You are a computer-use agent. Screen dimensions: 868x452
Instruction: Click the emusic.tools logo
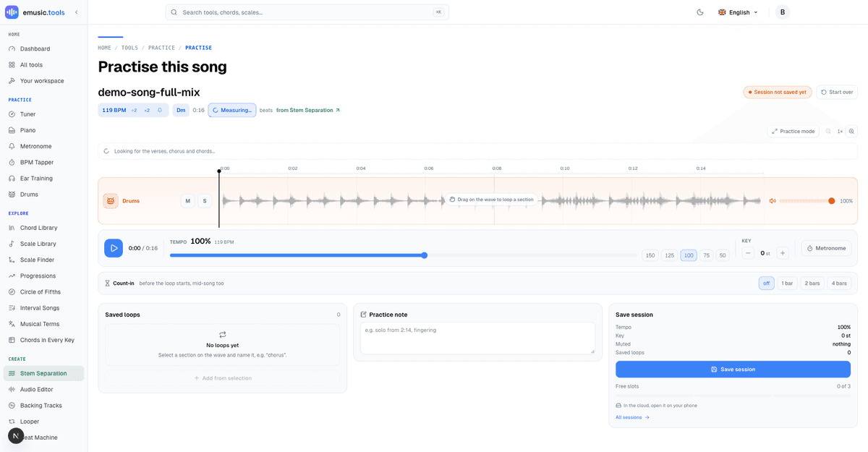tap(35, 12)
